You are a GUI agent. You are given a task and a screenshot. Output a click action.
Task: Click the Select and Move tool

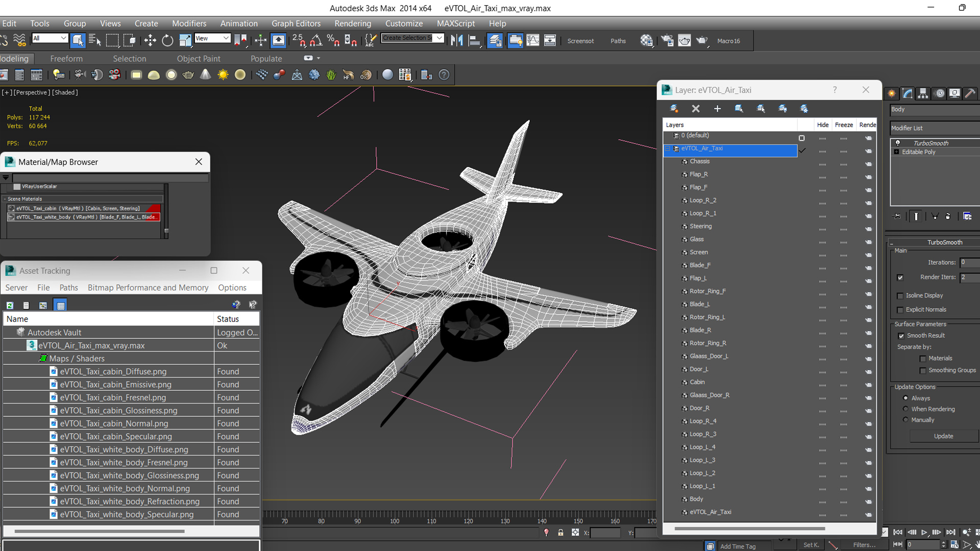click(150, 40)
